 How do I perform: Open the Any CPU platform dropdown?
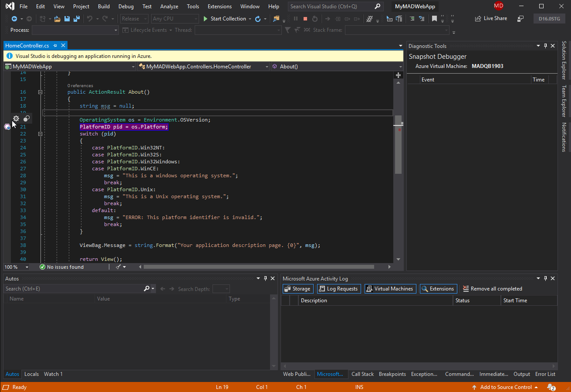[x=175, y=19]
